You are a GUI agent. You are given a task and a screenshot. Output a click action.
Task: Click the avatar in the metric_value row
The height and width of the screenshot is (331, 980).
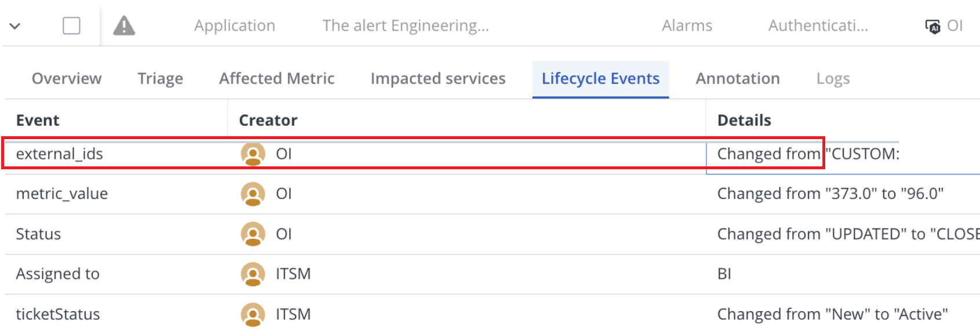(x=253, y=194)
